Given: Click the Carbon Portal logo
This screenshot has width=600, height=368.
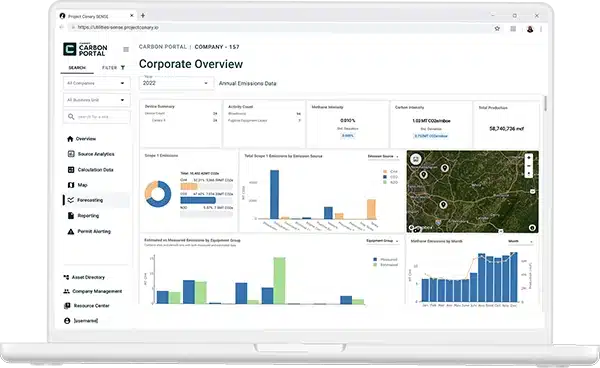Looking at the screenshot, I should pos(85,50).
